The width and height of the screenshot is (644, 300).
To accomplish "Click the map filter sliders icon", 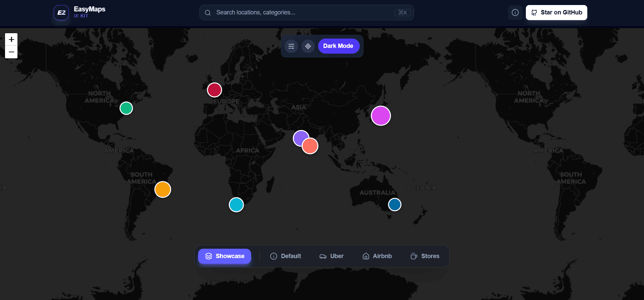I will (x=291, y=46).
